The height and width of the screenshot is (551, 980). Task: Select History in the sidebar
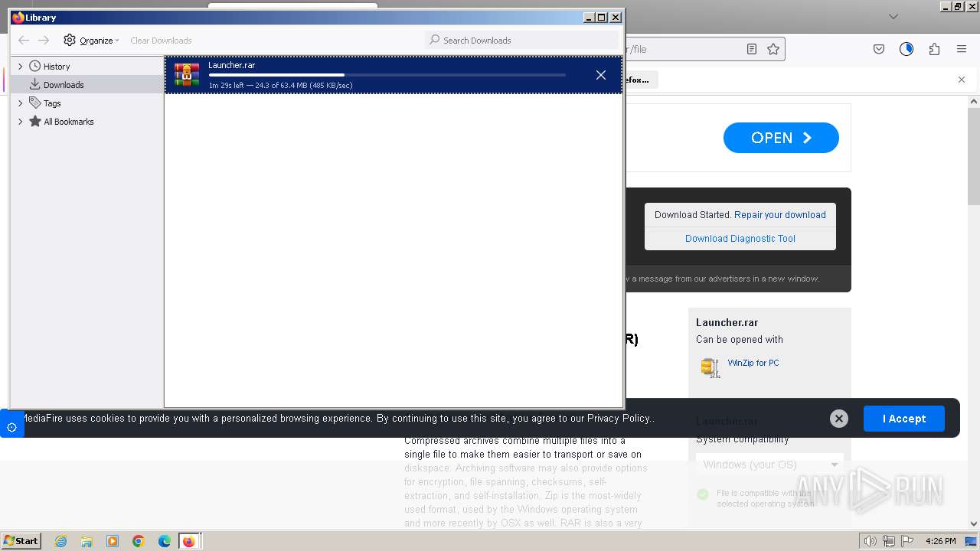click(x=57, y=67)
